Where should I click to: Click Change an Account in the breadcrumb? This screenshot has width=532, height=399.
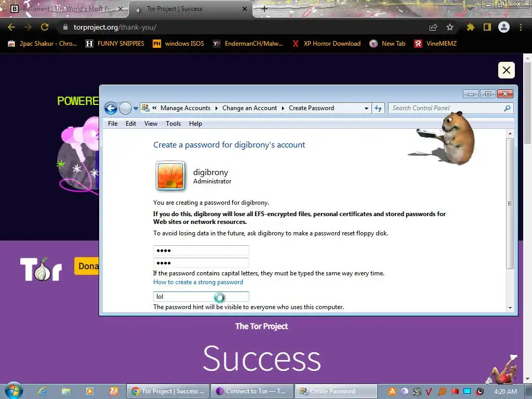249,108
